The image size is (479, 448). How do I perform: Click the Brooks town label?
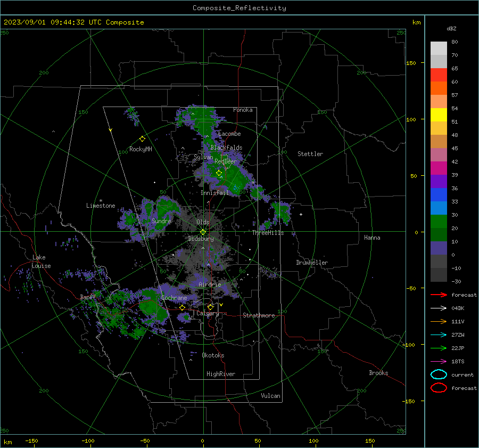point(378,373)
